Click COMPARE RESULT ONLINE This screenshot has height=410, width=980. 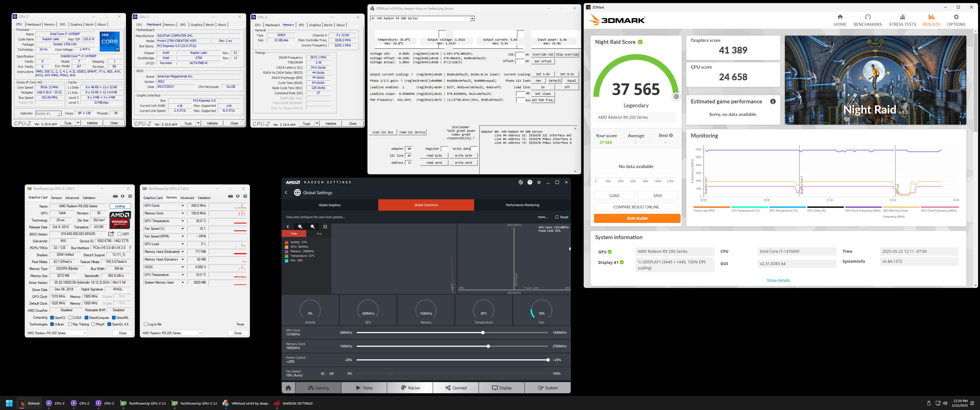pyautogui.click(x=636, y=207)
